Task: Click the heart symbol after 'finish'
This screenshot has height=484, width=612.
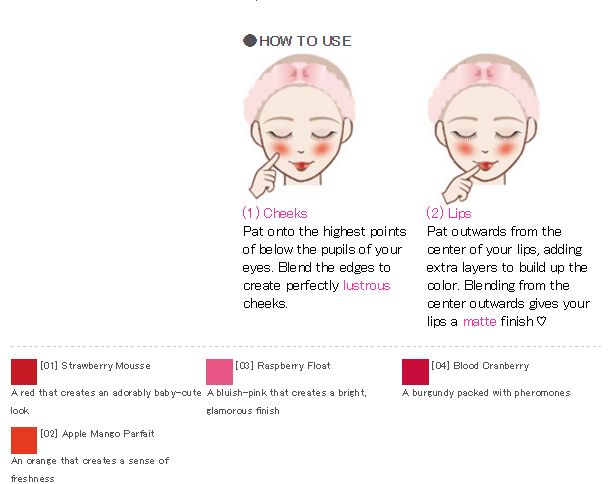Action: 541,321
